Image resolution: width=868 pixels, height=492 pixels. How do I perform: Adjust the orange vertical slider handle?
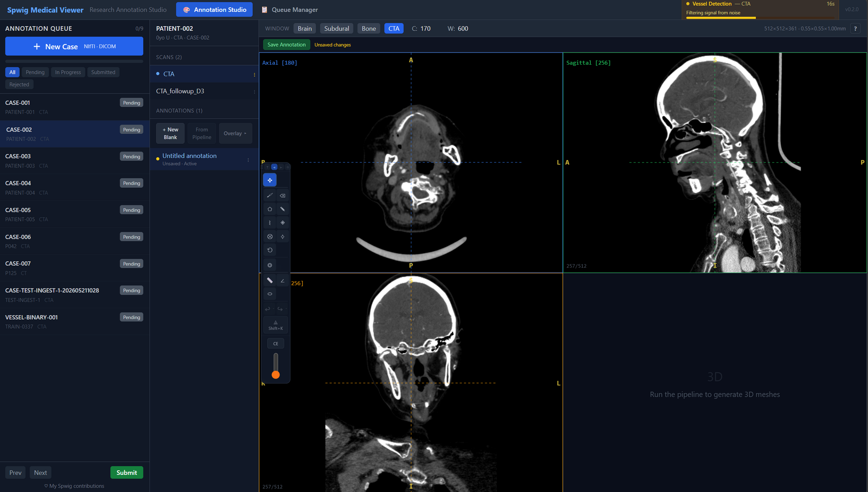276,375
